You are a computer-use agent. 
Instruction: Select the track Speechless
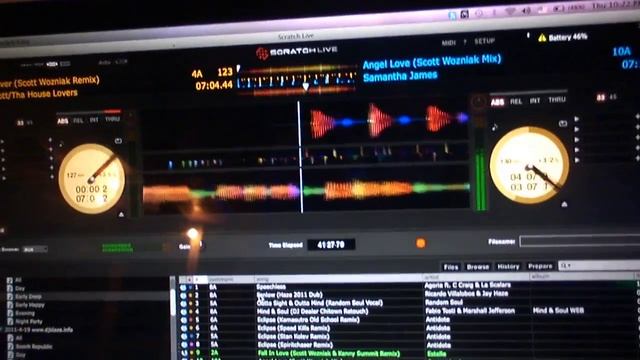point(271,287)
